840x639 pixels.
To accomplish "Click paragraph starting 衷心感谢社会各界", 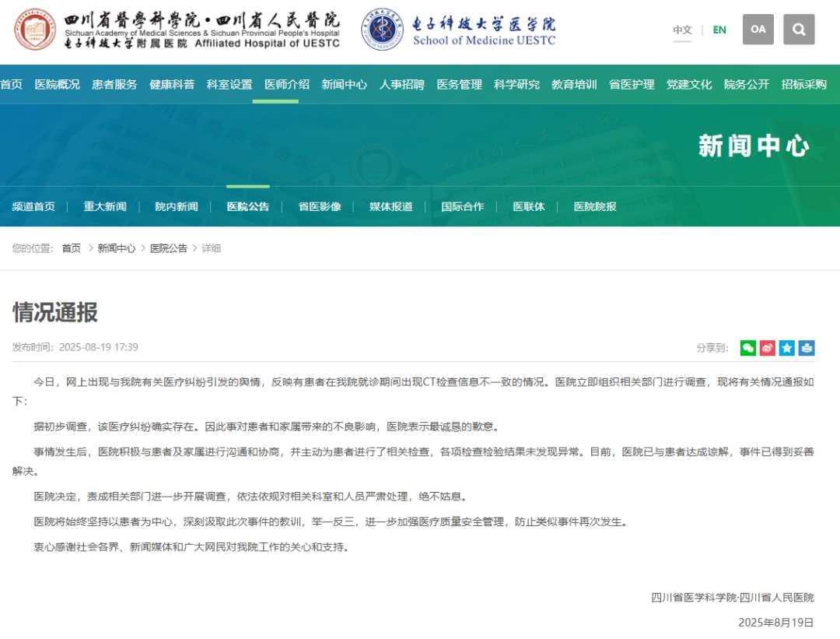I will click(192, 547).
